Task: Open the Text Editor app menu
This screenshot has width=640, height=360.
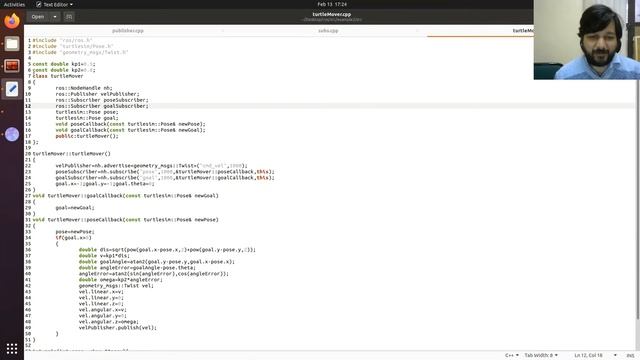Action: click(54, 4)
